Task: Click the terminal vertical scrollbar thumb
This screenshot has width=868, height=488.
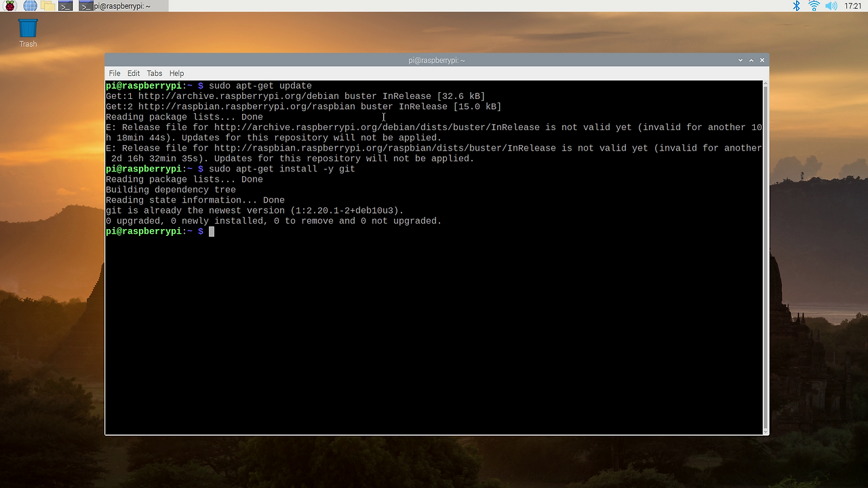Action: [x=766, y=258]
